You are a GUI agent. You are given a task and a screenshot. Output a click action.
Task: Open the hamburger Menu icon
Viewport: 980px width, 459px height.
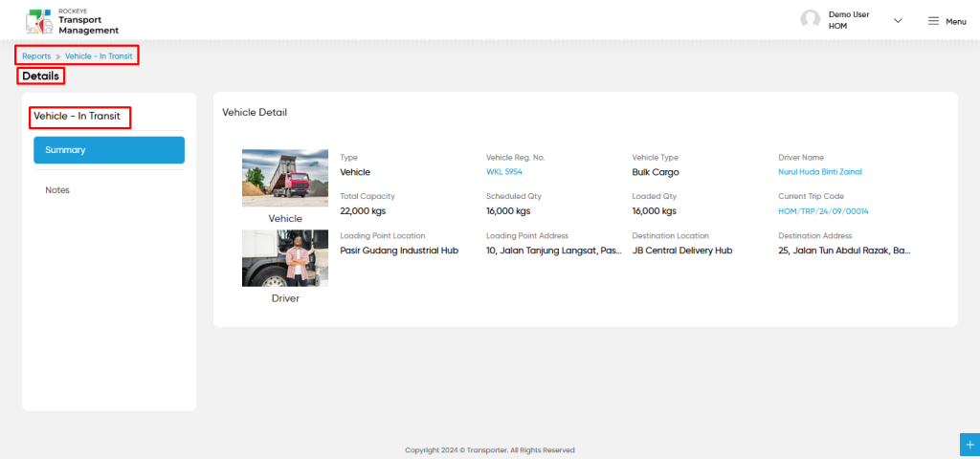pos(933,21)
